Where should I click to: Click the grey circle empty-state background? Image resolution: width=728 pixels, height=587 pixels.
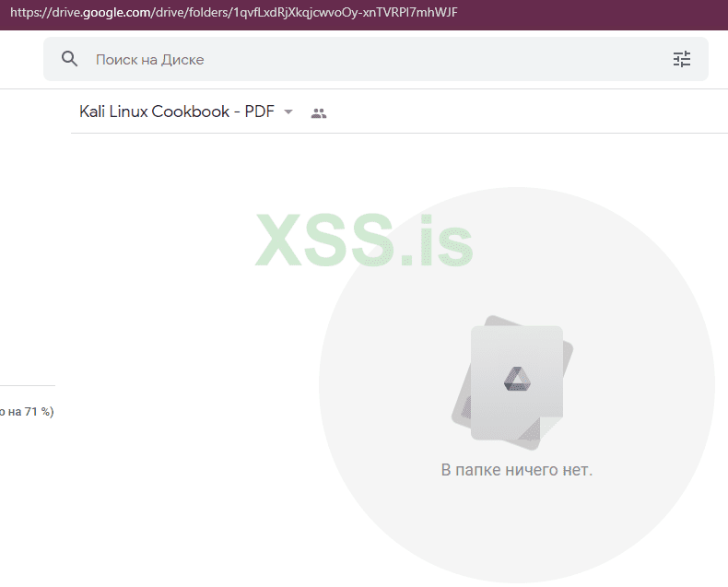(517, 385)
